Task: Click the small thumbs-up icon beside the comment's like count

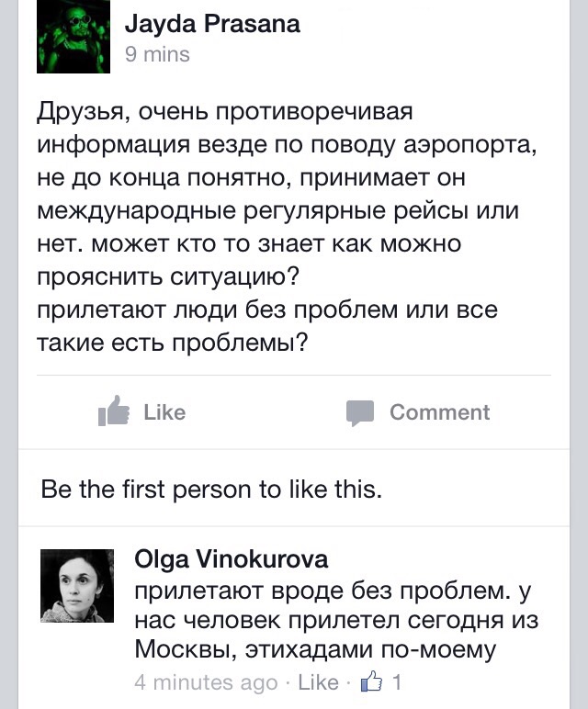Action: 372,682
